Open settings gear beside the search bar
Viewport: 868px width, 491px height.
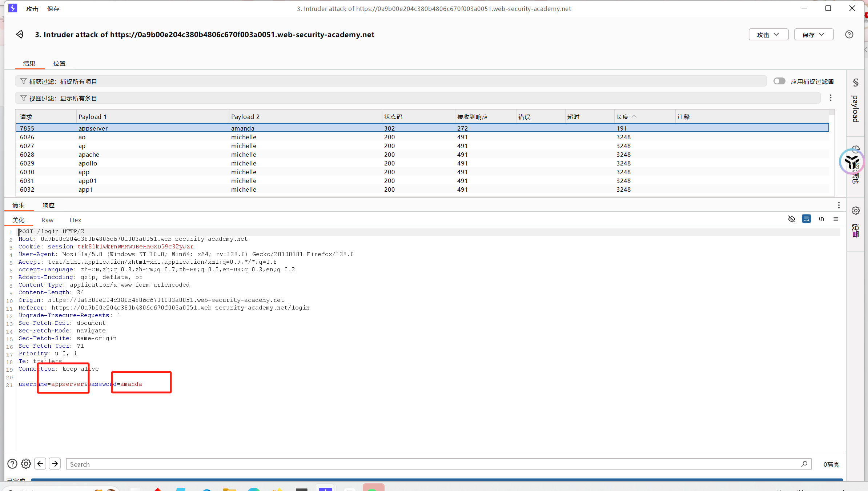[x=26, y=464]
